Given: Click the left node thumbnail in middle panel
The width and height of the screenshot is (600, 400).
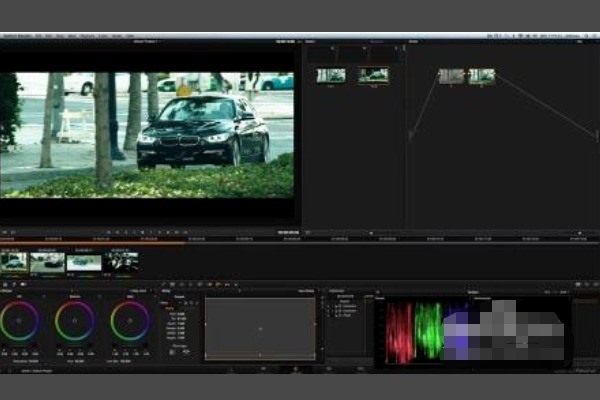Looking at the screenshot, I should [x=331, y=75].
